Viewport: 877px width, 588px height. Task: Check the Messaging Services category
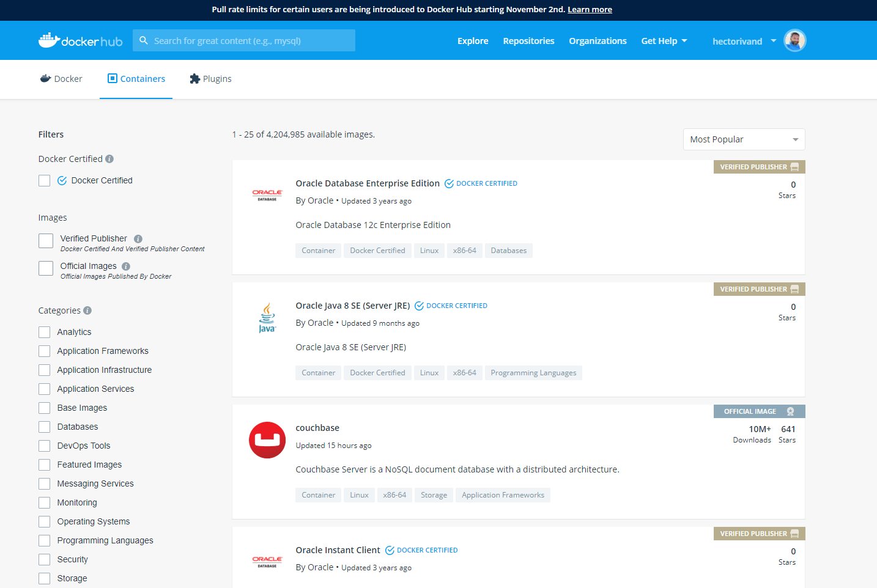[44, 483]
